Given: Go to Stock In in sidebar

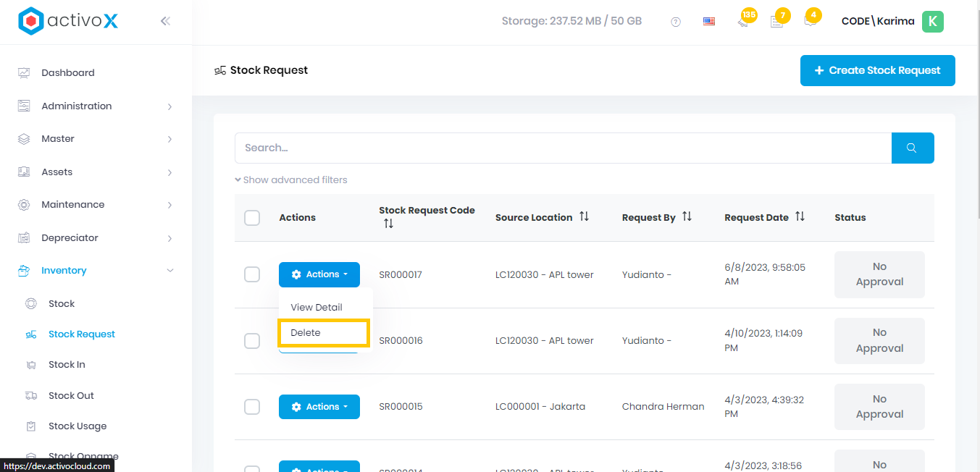Looking at the screenshot, I should [x=67, y=365].
